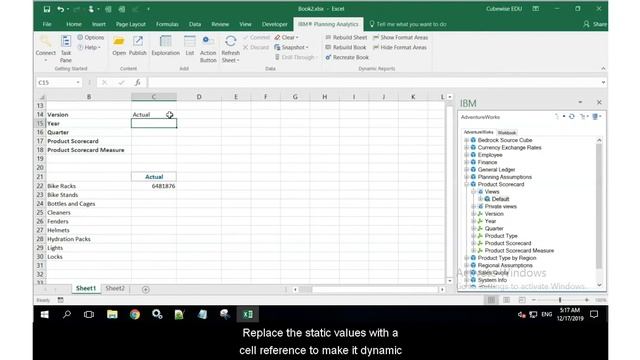Collapse the ribbon with arrow
The width and height of the screenshot is (640, 360).
[x=603, y=69]
